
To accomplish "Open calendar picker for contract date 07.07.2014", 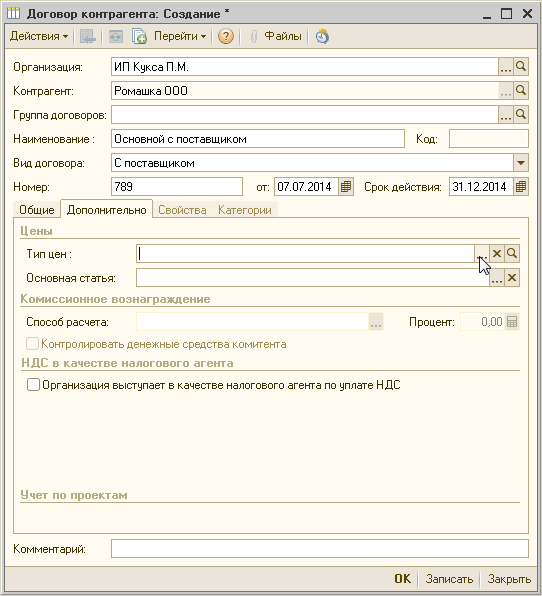I will click(345, 187).
